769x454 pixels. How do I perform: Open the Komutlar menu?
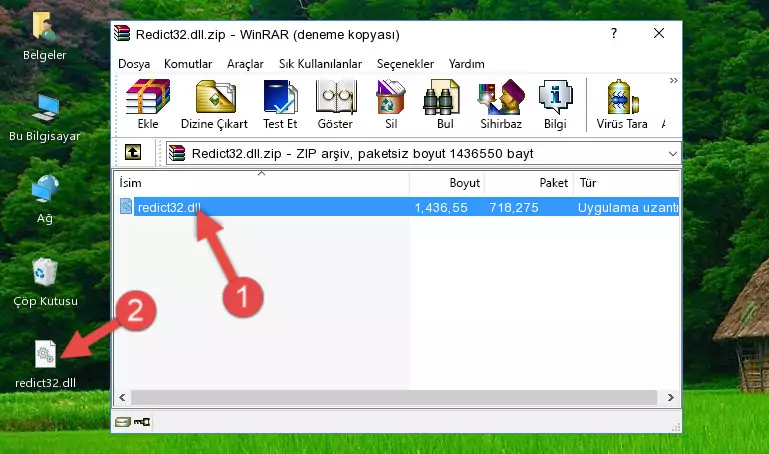(x=188, y=64)
